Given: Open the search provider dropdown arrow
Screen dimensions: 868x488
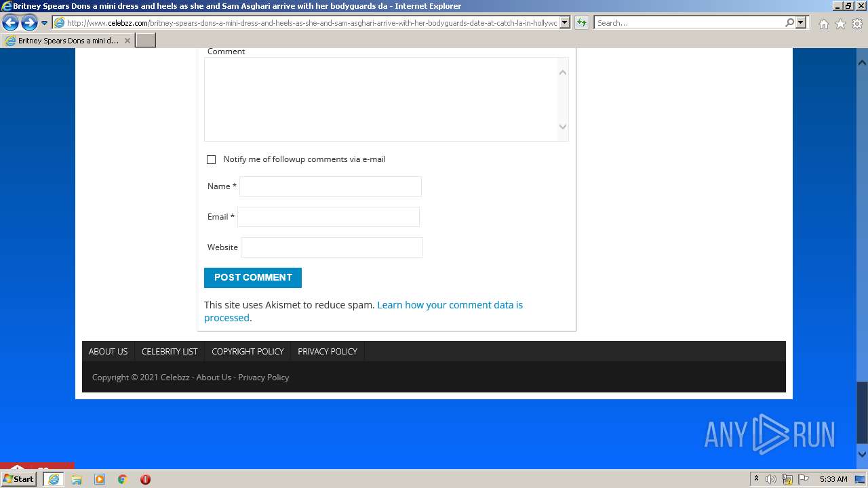Looking at the screenshot, I should pos(801,22).
